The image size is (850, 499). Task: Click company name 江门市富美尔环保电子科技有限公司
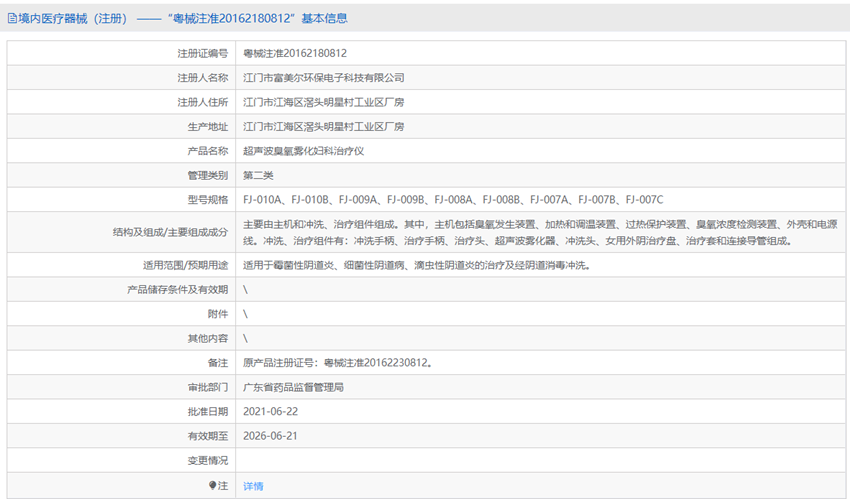[324, 77]
